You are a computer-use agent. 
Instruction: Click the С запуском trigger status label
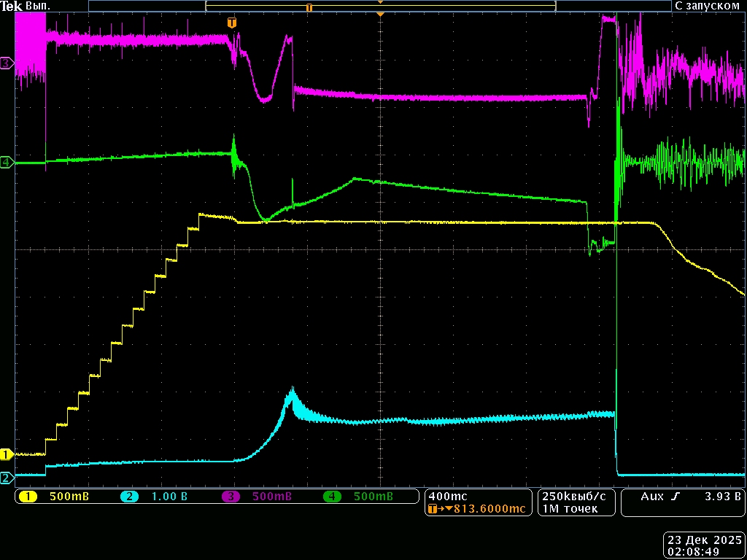[x=707, y=6]
